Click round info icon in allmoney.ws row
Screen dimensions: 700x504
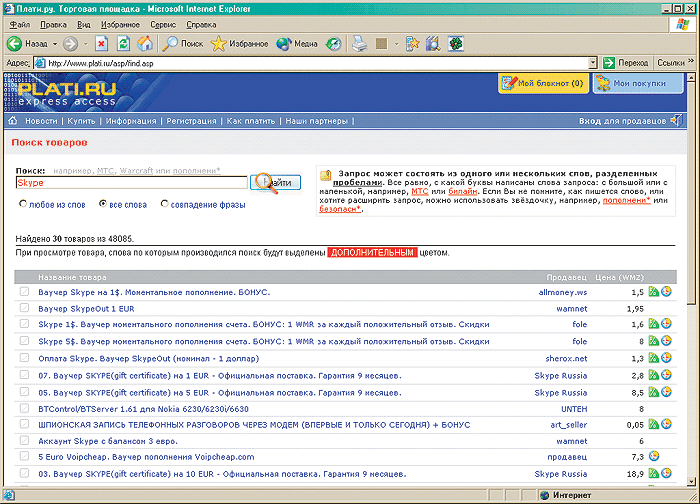click(x=666, y=292)
